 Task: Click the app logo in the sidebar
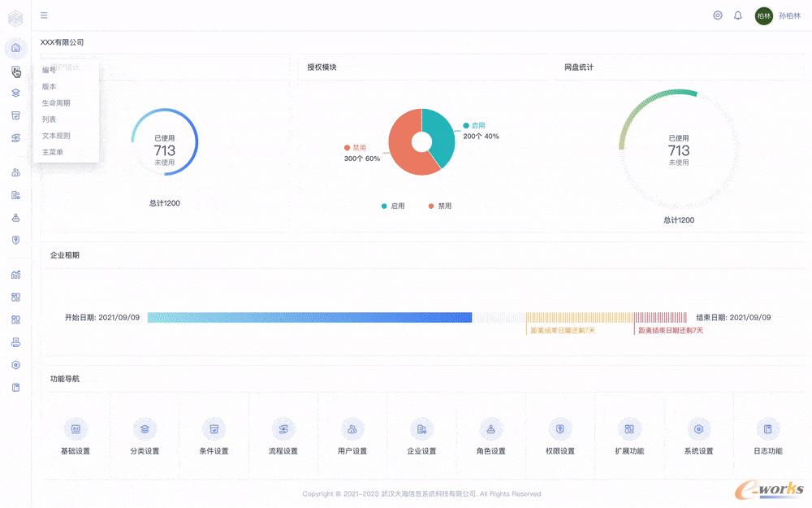(x=15, y=19)
